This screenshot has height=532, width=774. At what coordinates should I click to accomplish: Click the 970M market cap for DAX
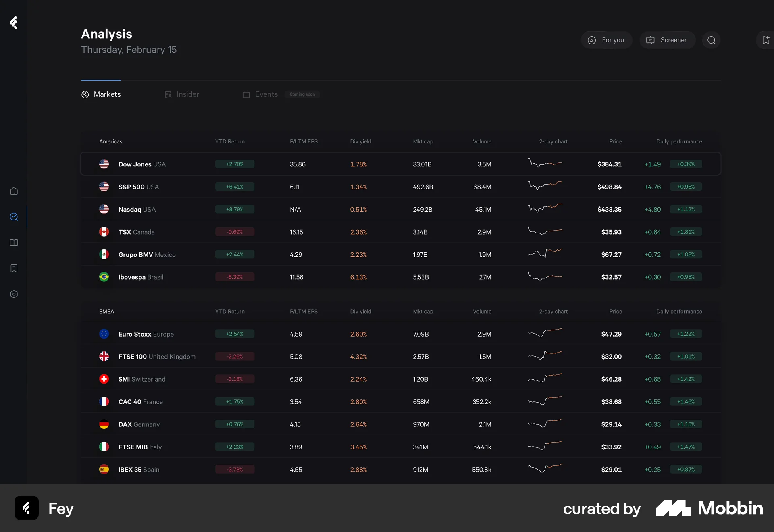point(421,424)
